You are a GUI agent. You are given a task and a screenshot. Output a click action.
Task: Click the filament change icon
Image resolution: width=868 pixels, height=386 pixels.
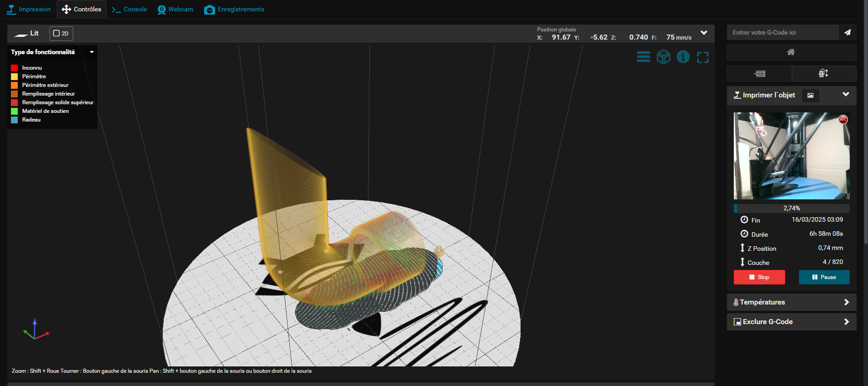[x=823, y=73]
